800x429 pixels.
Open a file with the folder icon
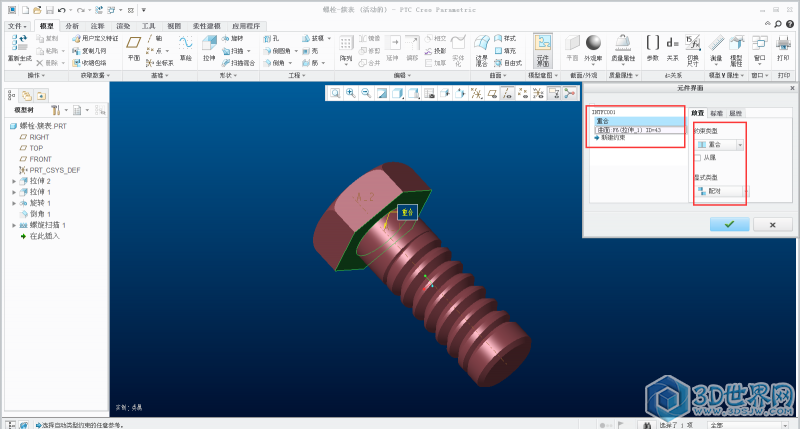[37, 10]
